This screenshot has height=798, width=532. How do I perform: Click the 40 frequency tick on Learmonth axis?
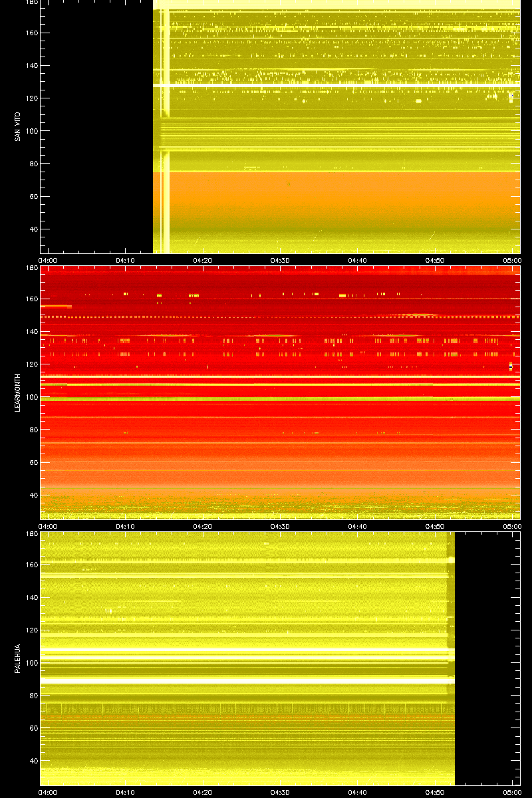point(33,495)
